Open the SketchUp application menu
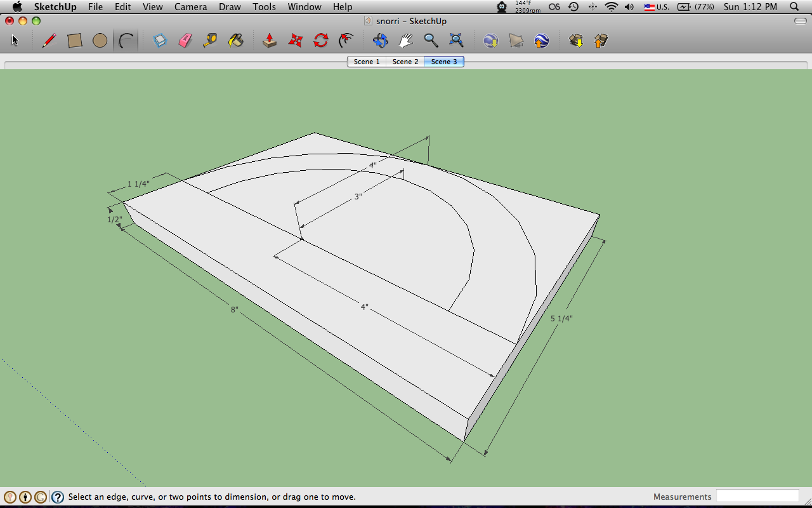The width and height of the screenshot is (812, 508). 55,7
